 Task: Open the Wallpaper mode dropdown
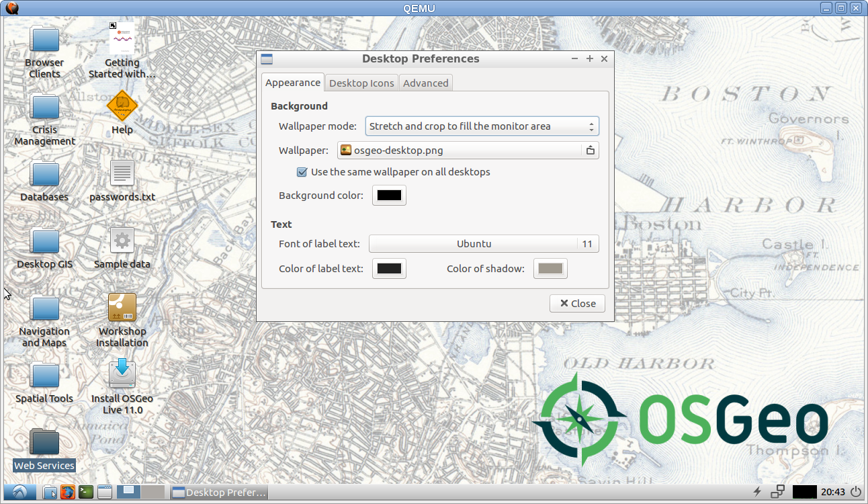pyautogui.click(x=482, y=126)
